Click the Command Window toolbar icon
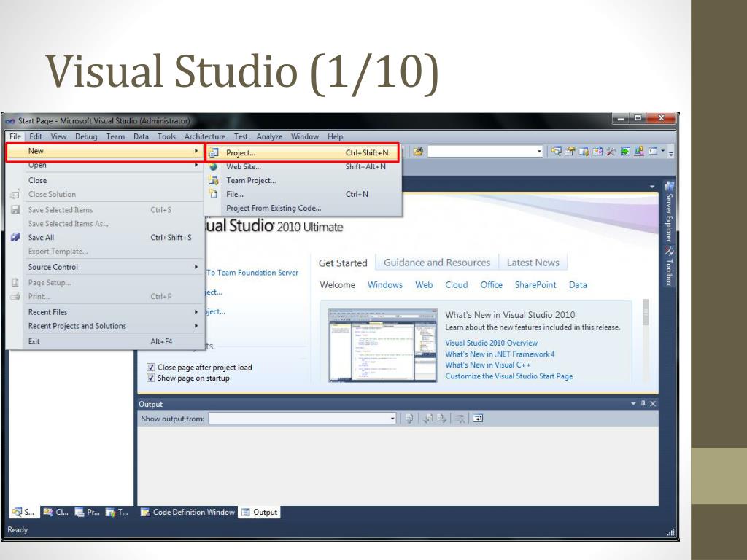The image size is (747, 560). (x=653, y=152)
